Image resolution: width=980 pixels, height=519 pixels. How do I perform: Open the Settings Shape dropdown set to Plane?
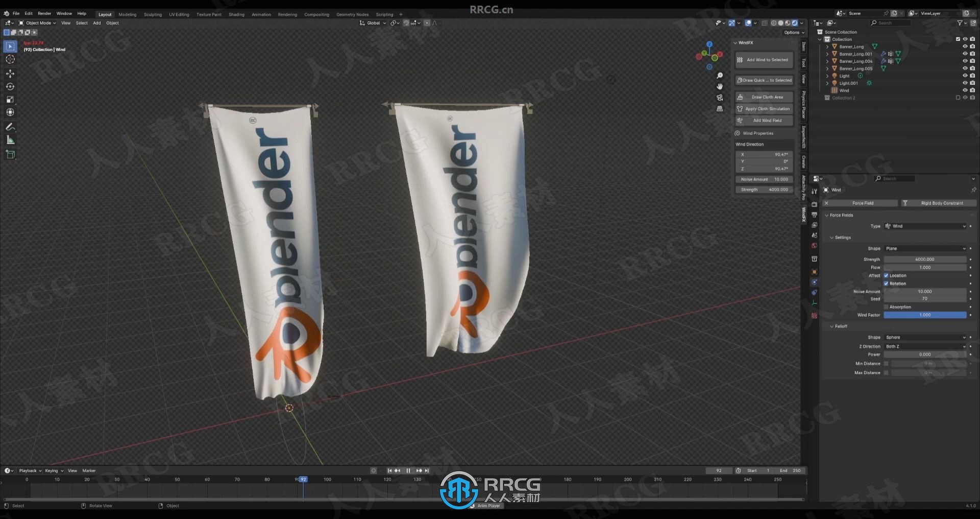(925, 249)
